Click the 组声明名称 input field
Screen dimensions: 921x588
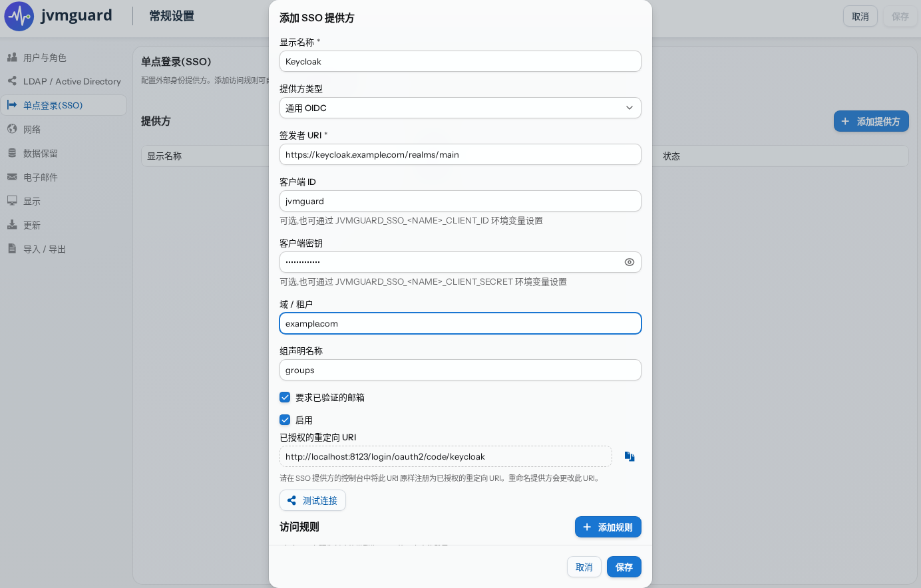point(460,370)
